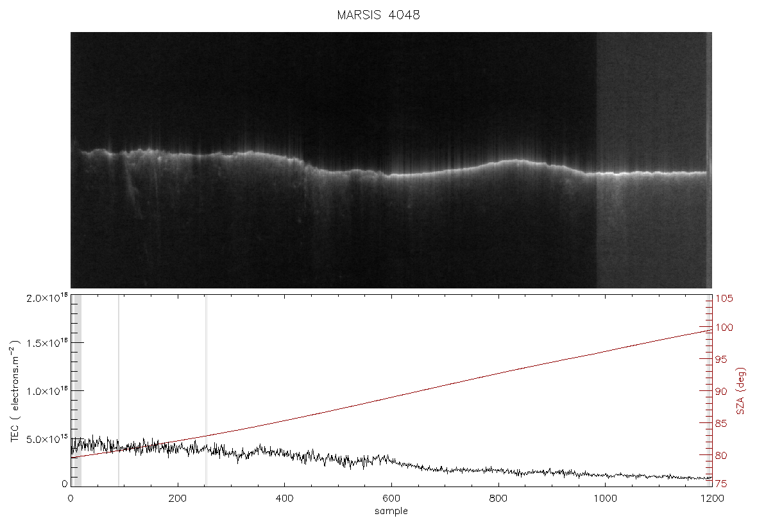The width and height of the screenshot is (757, 532).
Task: Click the 1000 tick label on the sample axis
Action: pyautogui.click(x=605, y=499)
